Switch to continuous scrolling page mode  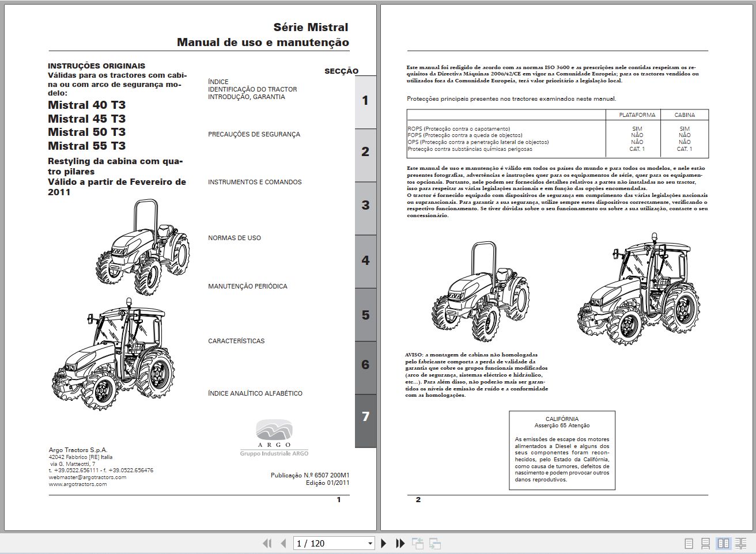[705, 543]
